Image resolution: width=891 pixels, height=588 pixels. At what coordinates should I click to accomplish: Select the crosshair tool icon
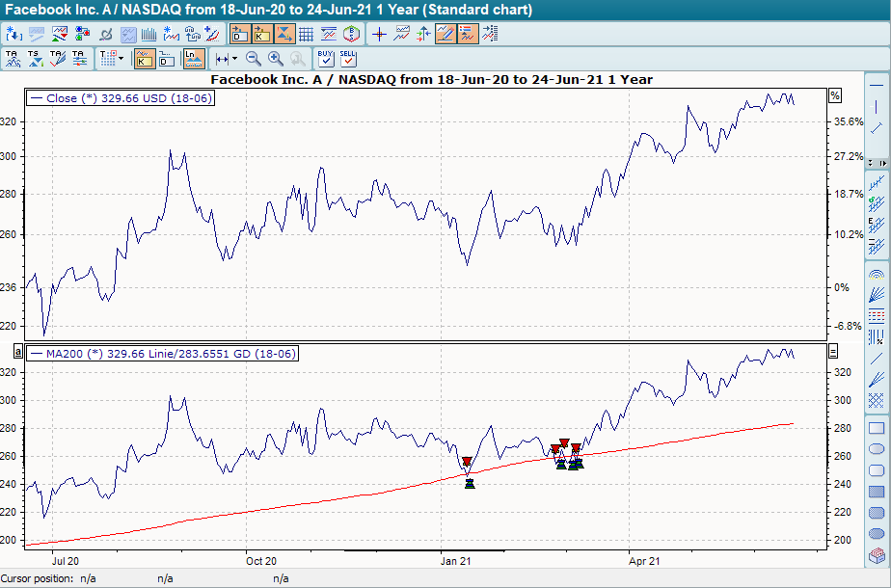(x=380, y=34)
